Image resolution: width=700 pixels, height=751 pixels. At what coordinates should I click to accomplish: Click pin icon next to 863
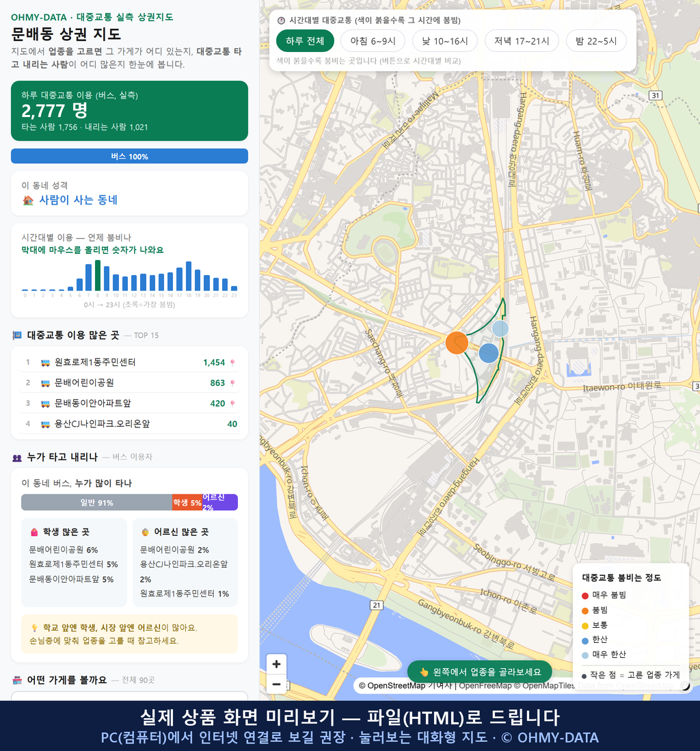(x=232, y=383)
